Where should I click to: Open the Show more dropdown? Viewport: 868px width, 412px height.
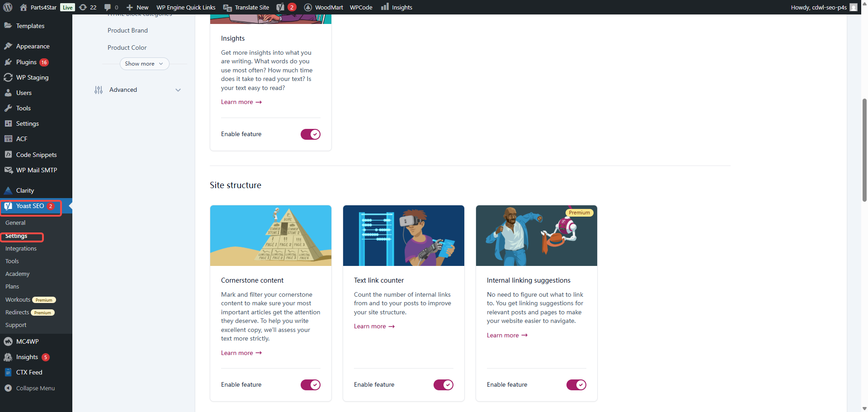pyautogui.click(x=144, y=63)
